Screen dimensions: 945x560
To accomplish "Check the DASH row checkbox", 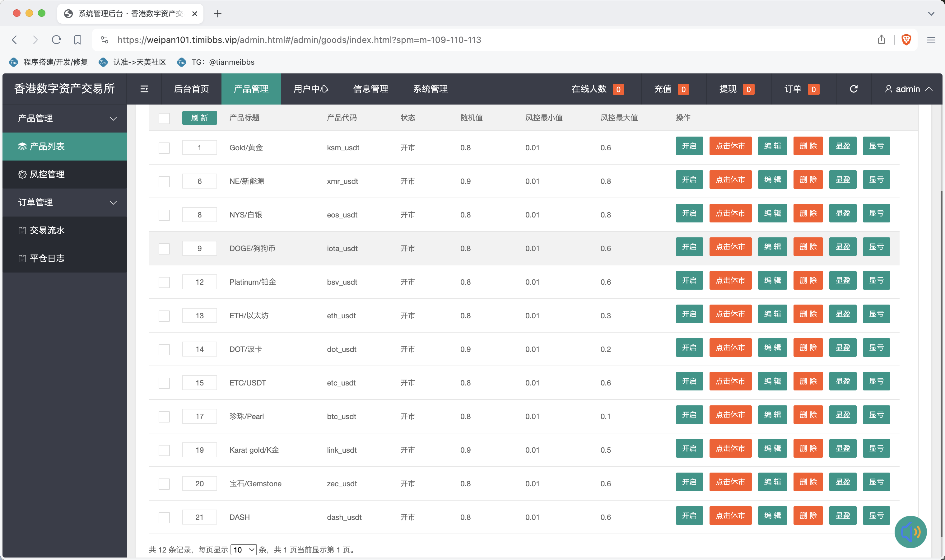I will click(164, 517).
